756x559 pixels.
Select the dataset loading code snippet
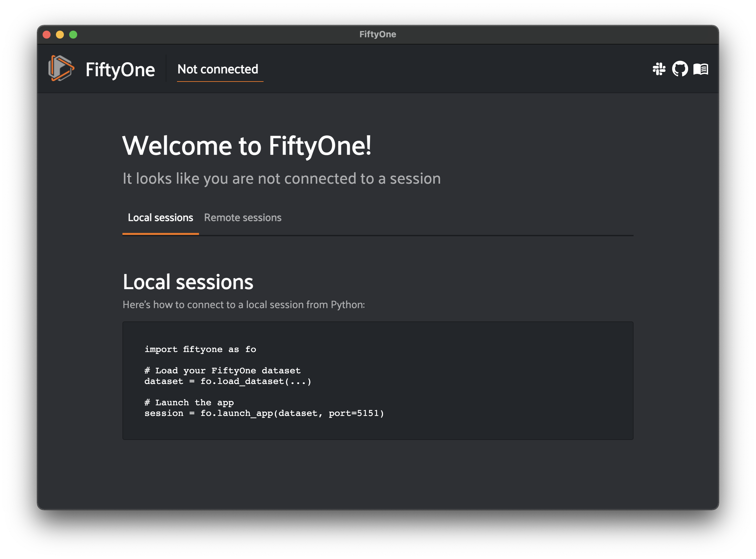[x=228, y=381]
